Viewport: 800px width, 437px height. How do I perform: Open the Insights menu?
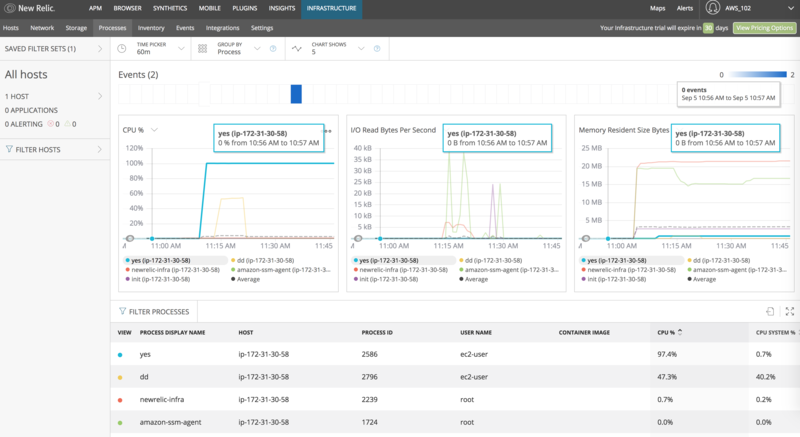(x=282, y=8)
